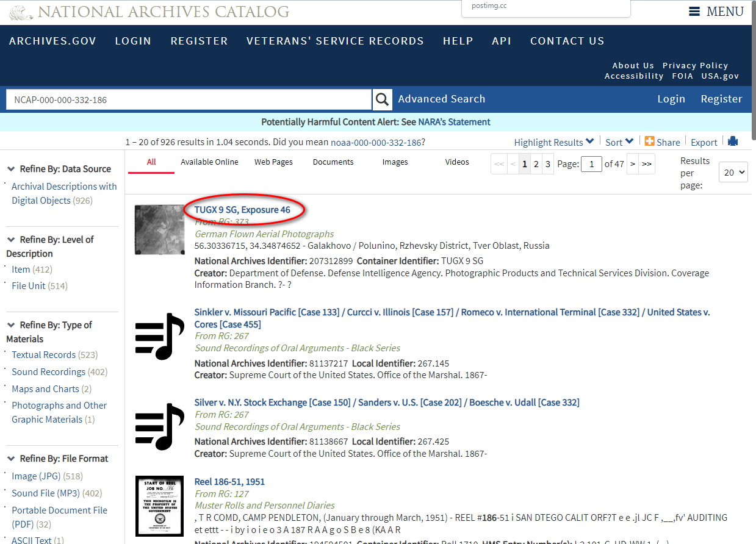Open HELP in the top navigation
Screen dimensions: 756x544
pos(458,41)
